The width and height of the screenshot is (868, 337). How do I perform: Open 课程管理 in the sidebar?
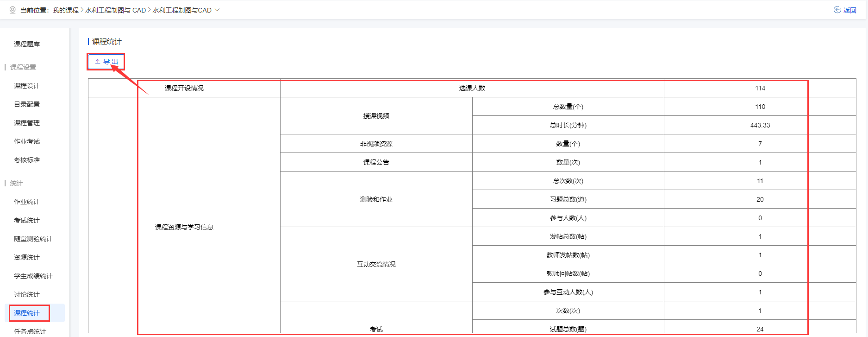coord(27,123)
